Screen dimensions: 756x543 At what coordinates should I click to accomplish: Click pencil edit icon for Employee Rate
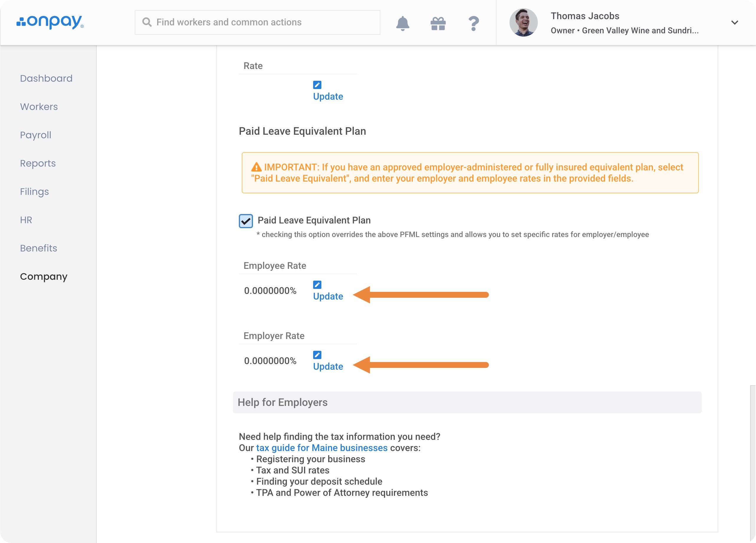click(317, 285)
